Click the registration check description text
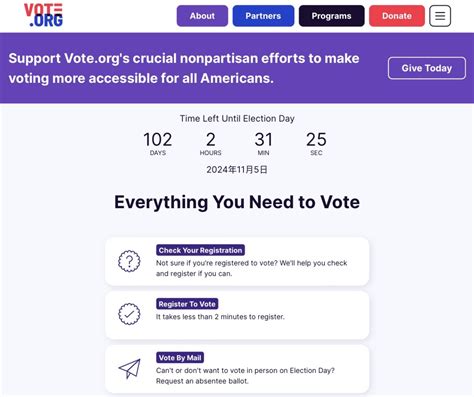Screen dimensions: 474x397 (x=251, y=268)
